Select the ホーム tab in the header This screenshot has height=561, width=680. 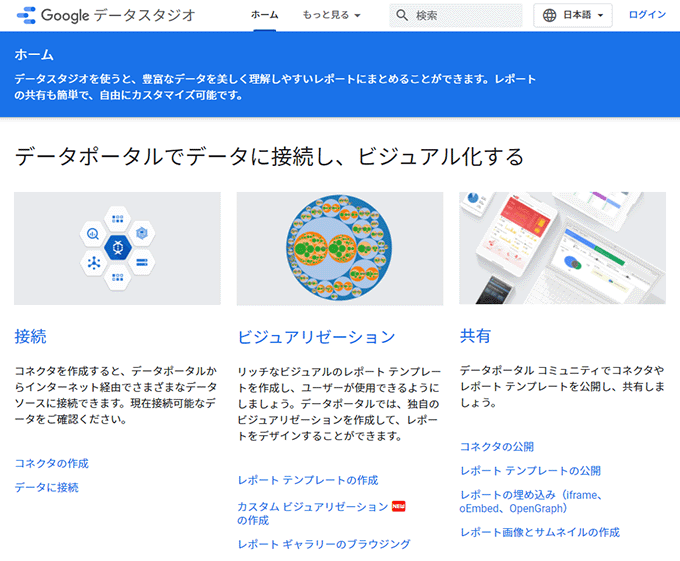pyautogui.click(x=265, y=15)
